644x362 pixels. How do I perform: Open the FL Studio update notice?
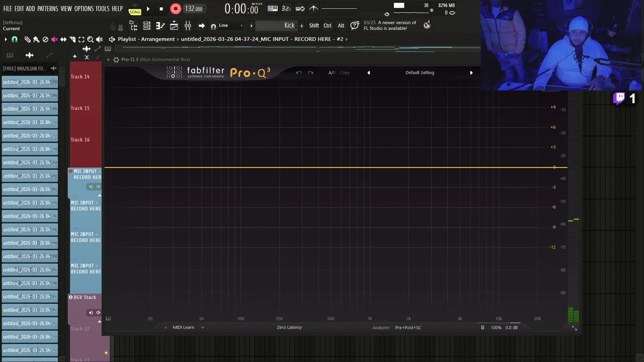tap(390, 26)
